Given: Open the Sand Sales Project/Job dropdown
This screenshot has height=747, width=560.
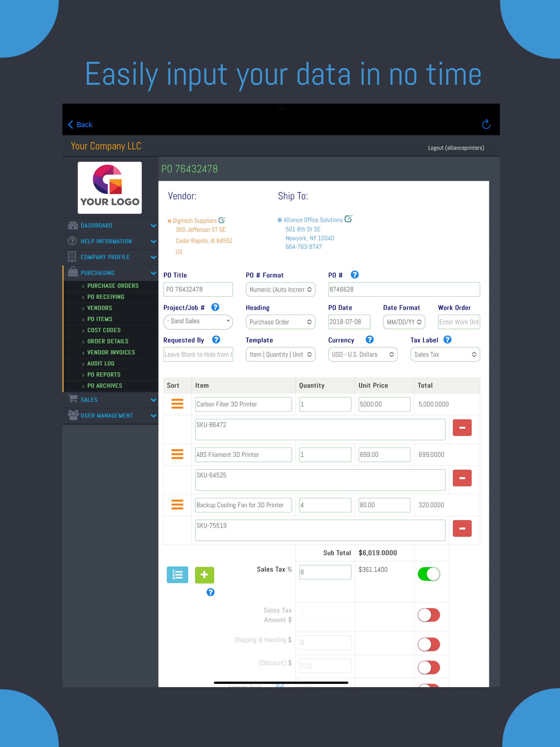Looking at the screenshot, I should [198, 321].
